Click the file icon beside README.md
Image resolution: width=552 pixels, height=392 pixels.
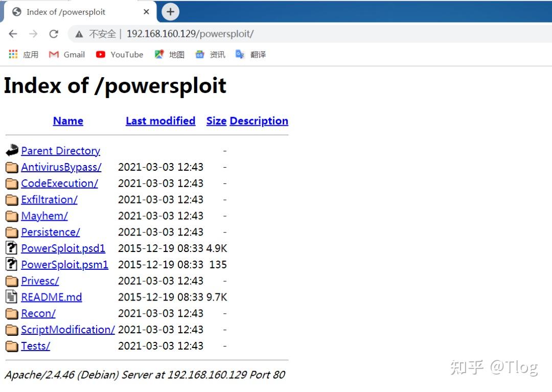12,297
